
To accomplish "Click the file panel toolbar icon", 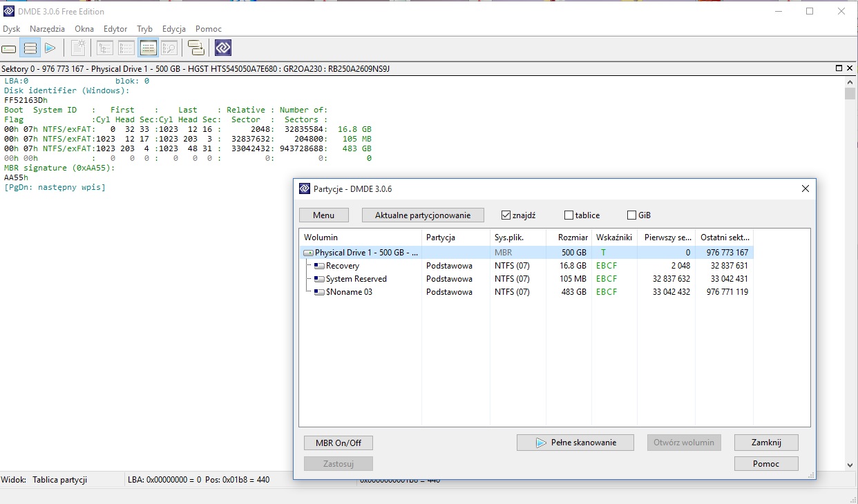I will 126,48.
